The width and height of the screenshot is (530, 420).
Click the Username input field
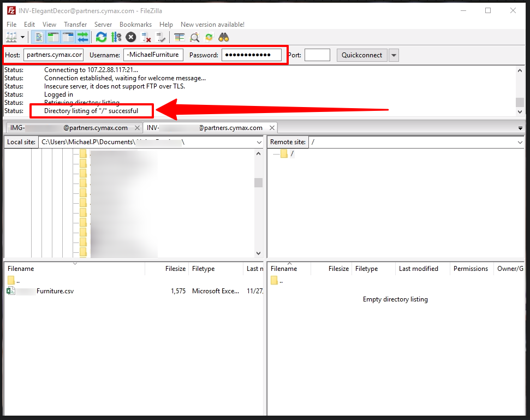click(153, 55)
